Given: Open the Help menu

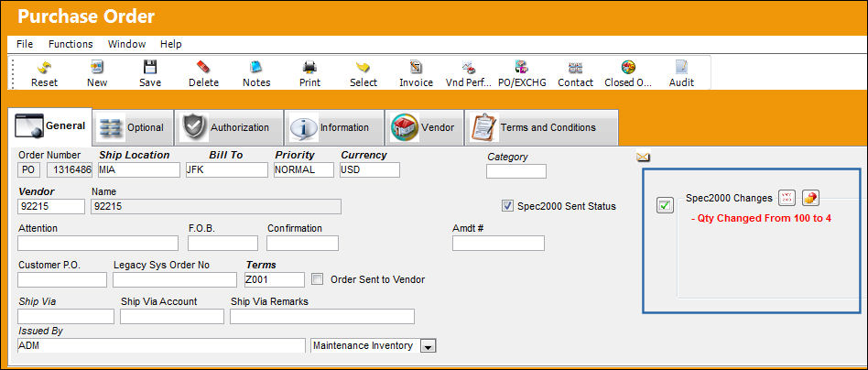Looking at the screenshot, I should click(x=171, y=44).
